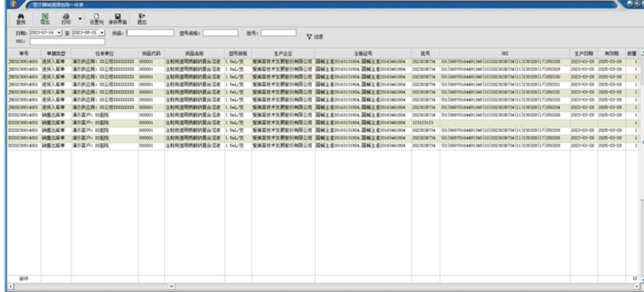This screenshot has width=644, height=292.
Task: Open the end date dropdown 2023-08-15
Action: [x=102, y=32]
